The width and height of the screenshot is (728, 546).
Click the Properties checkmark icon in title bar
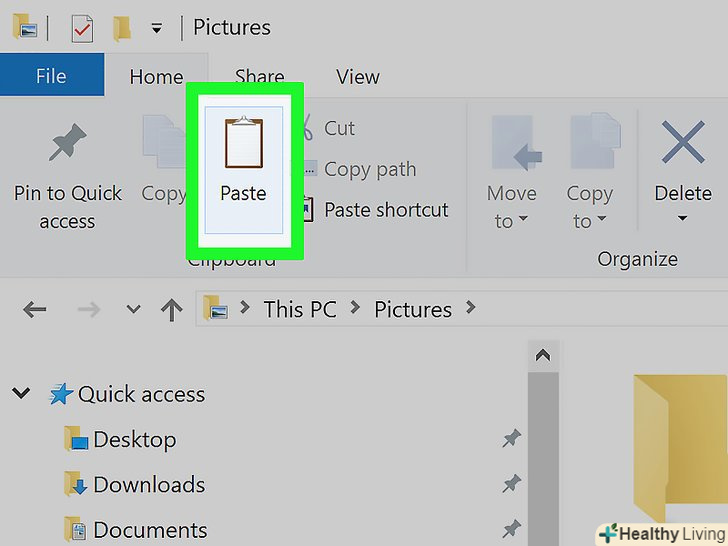[x=82, y=28]
